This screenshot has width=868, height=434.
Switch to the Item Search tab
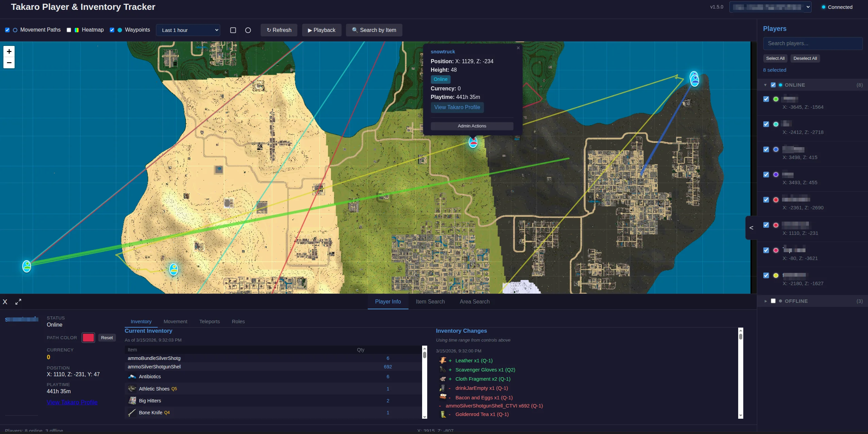(430, 301)
